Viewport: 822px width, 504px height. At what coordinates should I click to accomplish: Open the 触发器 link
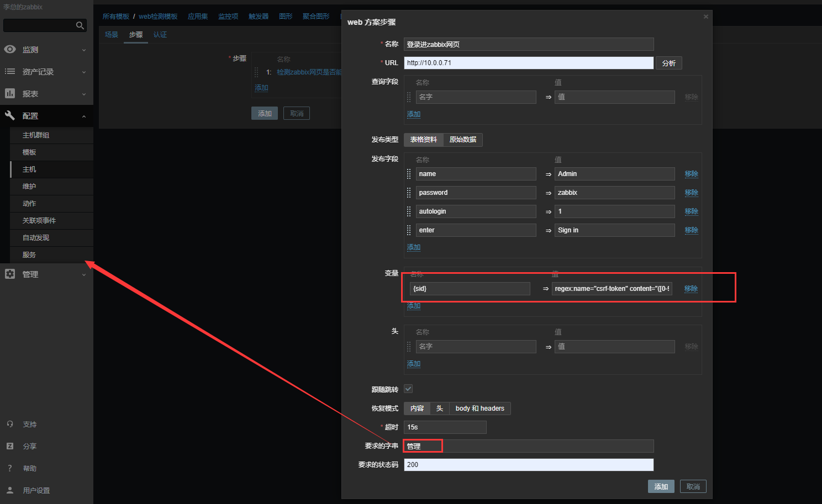259,17
